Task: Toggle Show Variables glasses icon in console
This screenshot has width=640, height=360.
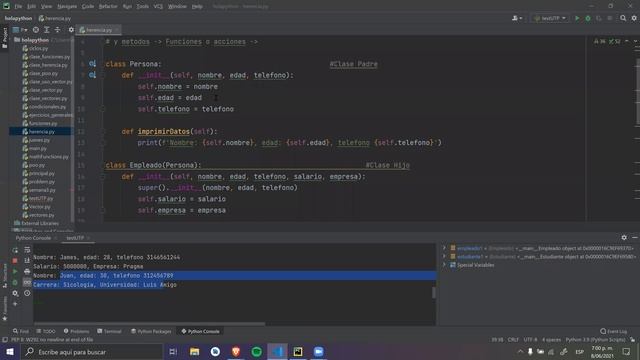Action: [27, 282]
